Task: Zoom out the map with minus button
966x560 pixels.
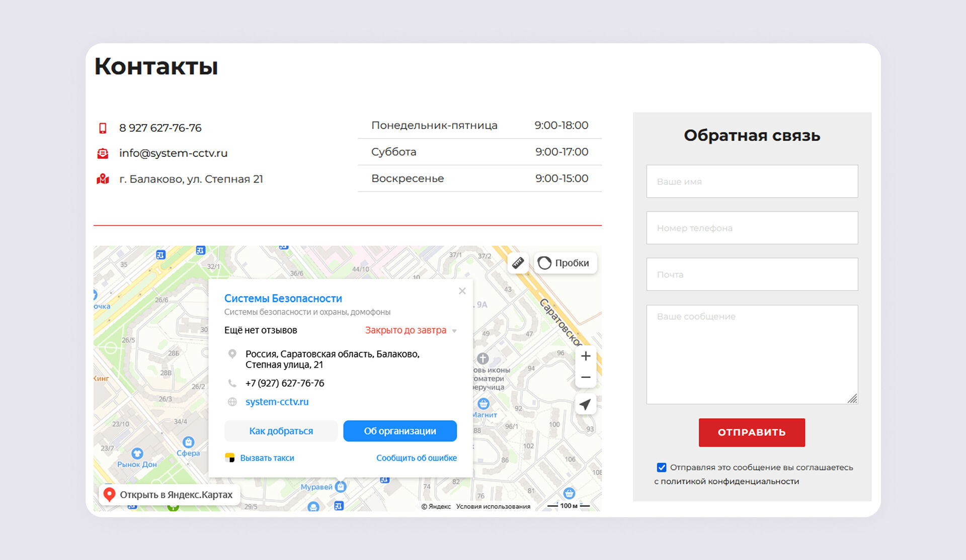Action: tap(586, 378)
